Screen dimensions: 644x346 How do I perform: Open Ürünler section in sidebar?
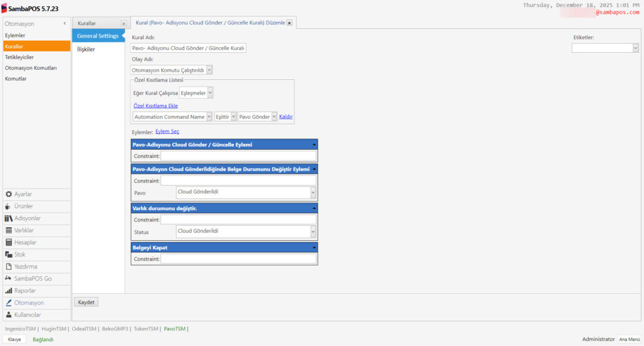tap(23, 206)
